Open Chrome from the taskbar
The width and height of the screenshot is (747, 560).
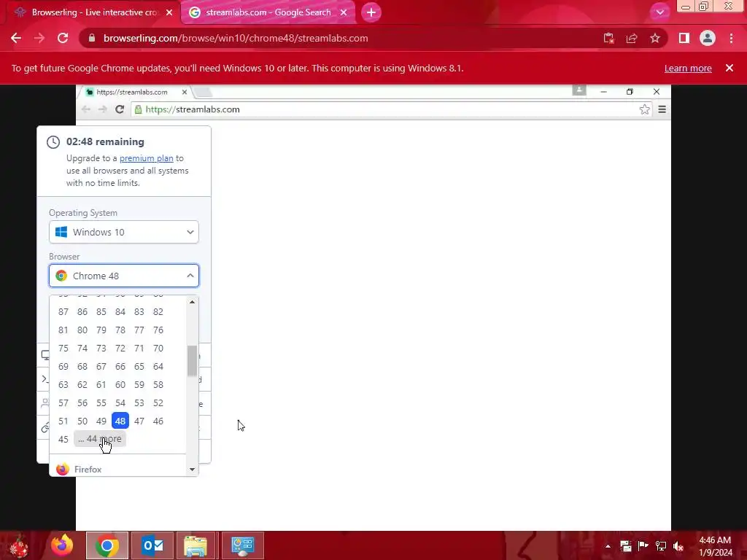pos(107,545)
